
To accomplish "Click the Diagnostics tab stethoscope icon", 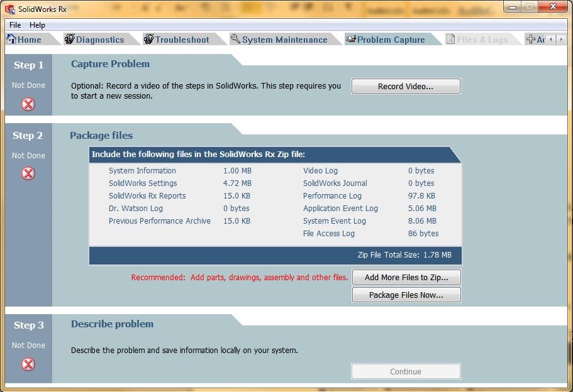I will click(x=69, y=39).
